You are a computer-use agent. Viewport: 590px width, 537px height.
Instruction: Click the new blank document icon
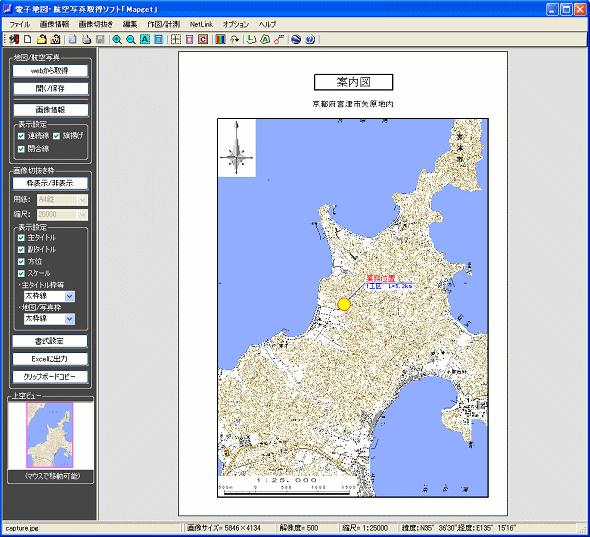pos(27,40)
